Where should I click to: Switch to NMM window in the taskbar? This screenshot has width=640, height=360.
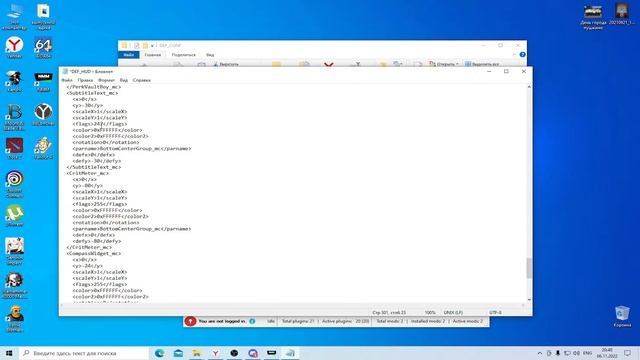(x=271, y=353)
